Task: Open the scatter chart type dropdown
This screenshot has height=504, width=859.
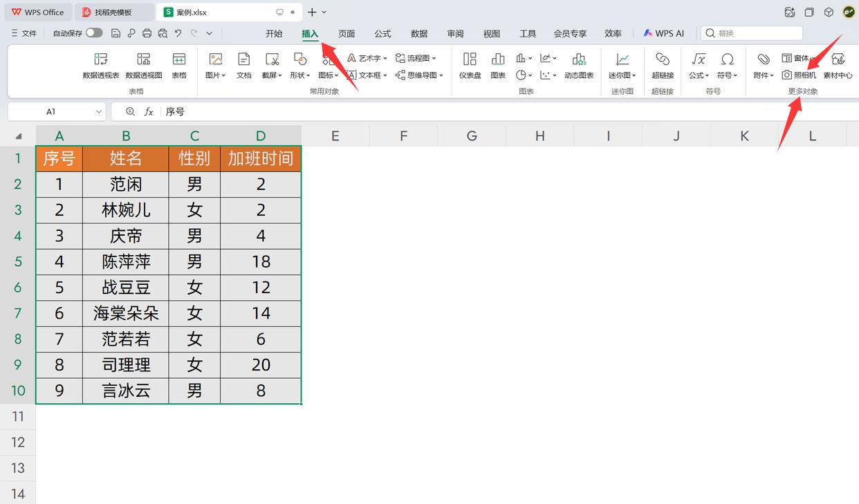Action: point(548,75)
